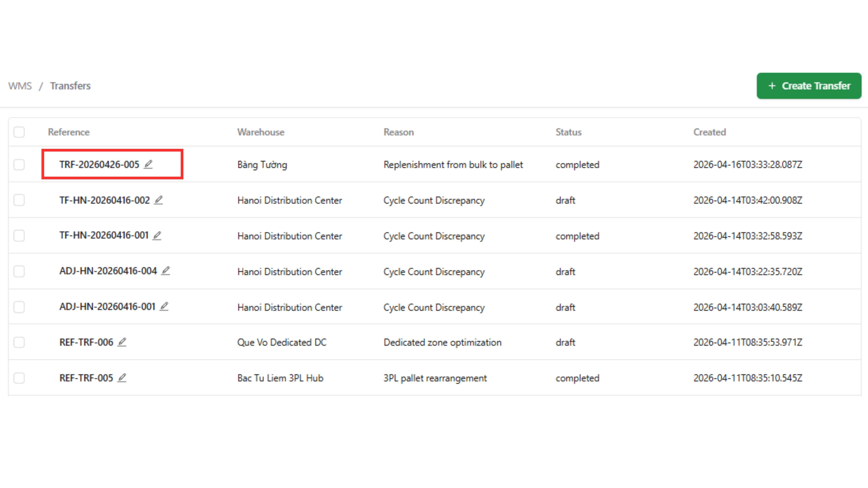The width and height of the screenshot is (868, 488).
Task: Click pencil icon for ADJ-HN-20260416-004
Action: (x=165, y=271)
